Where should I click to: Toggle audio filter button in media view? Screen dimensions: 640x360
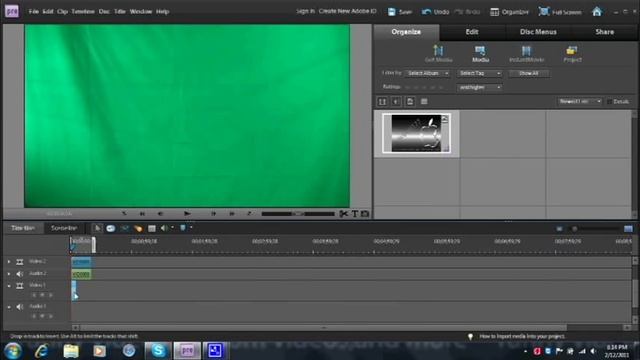[396, 102]
